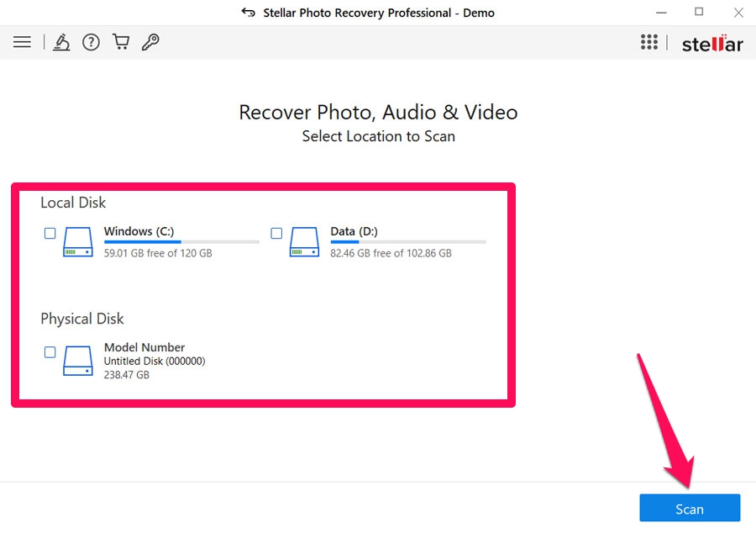Image resolution: width=756 pixels, height=533 pixels.
Task: Check the Model Number physical disk checkbox
Action: point(50,352)
